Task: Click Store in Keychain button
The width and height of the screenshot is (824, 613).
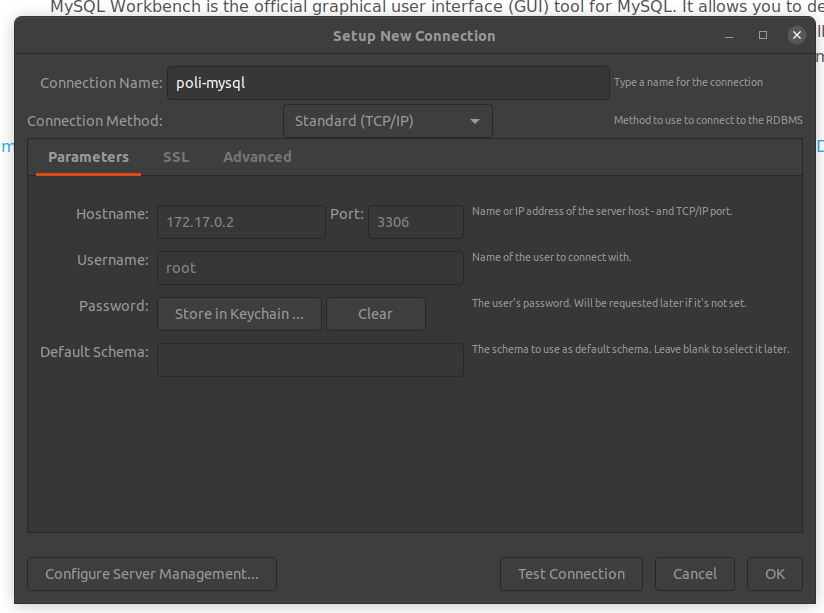Action: 240,314
